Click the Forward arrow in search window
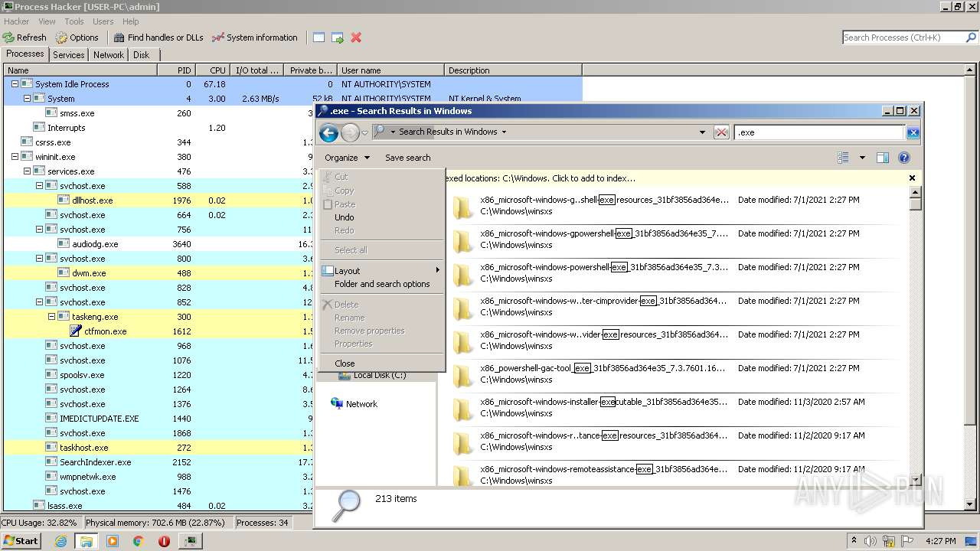The height and width of the screenshot is (551, 980). [350, 133]
